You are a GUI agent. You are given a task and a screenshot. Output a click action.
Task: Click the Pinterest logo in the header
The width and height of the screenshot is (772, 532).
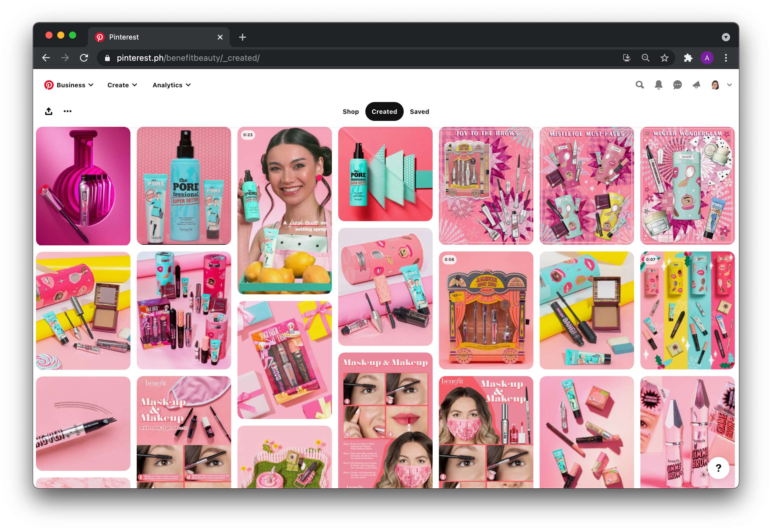coord(49,85)
